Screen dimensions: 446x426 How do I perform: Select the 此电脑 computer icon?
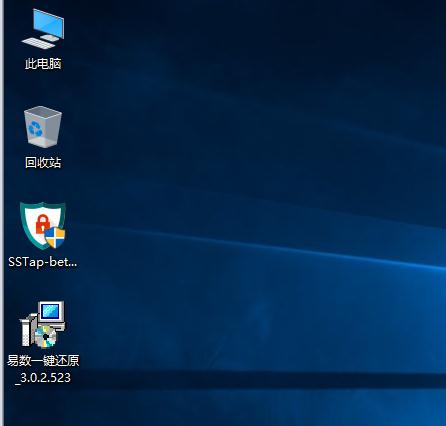(x=43, y=29)
